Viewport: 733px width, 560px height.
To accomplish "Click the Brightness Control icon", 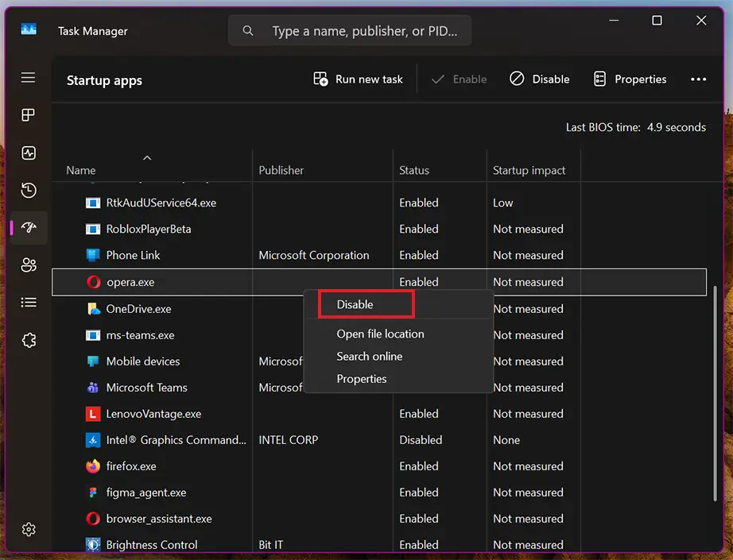I will click(93, 545).
